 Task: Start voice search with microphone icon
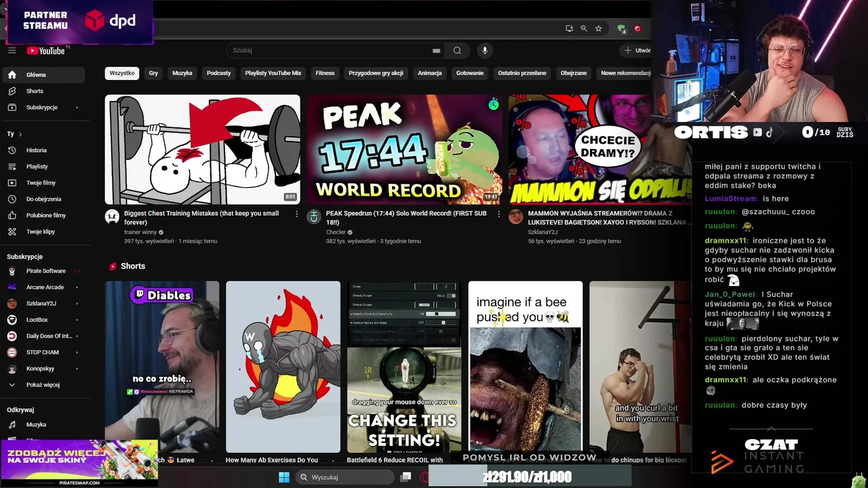484,50
